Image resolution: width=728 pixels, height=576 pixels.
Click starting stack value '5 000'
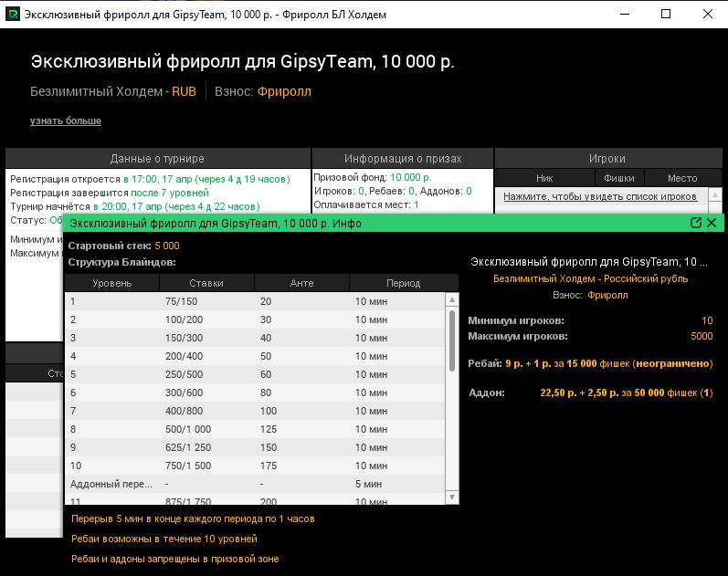(167, 246)
